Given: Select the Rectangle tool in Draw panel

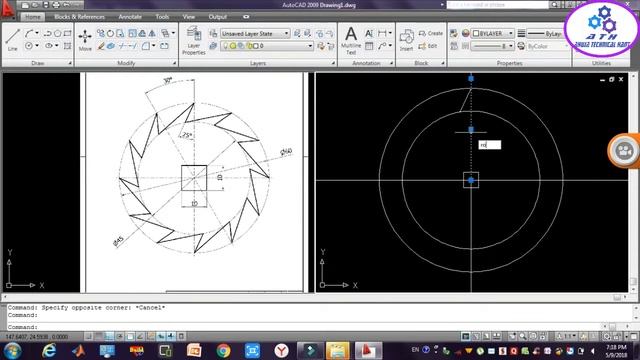Looking at the screenshot, I should pos(67,33).
